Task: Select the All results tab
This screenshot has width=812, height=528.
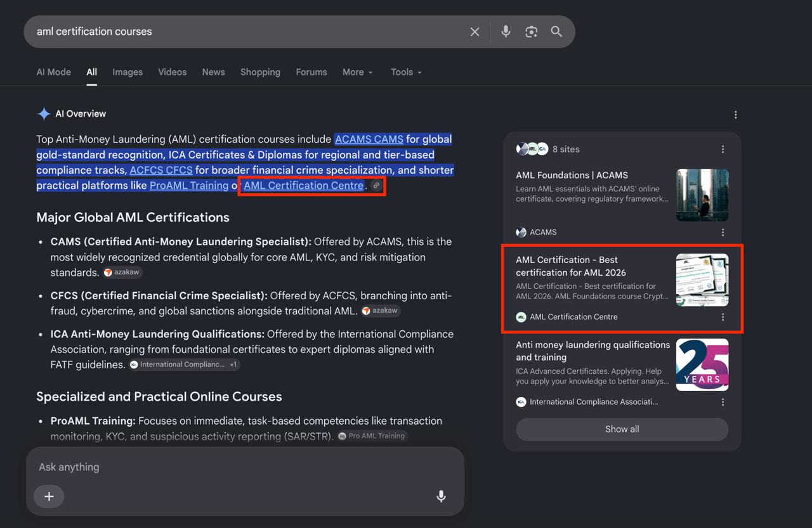Action: click(92, 72)
